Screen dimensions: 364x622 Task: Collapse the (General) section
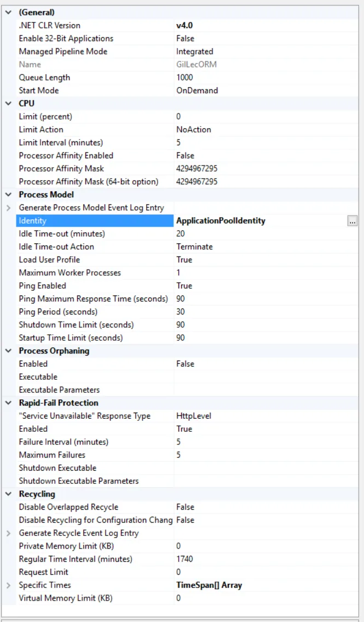(x=8, y=12)
